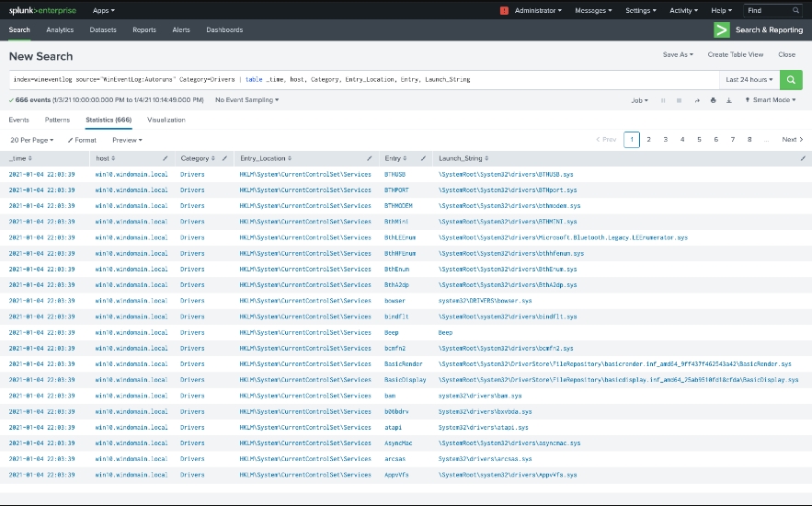Stop the search job
Screen dimensions: 812x506
pos(679,100)
